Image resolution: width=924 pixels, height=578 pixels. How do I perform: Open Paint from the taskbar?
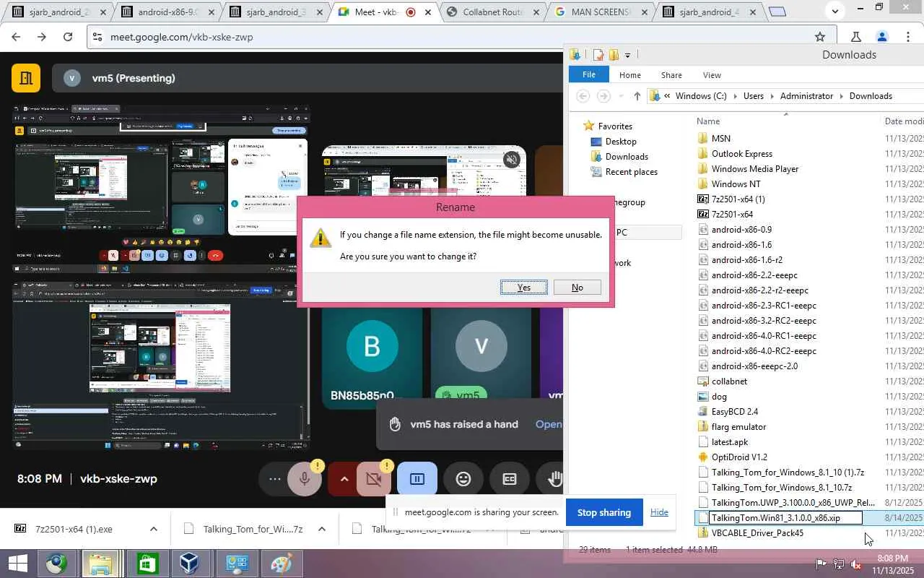pos(280,563)
